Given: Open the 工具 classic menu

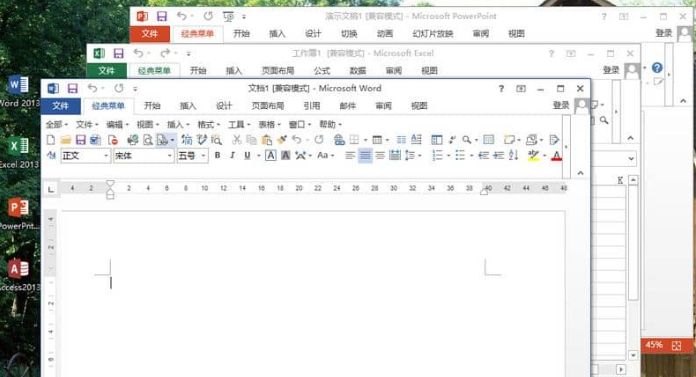Looking at the screenshot, I should [239, 124].
